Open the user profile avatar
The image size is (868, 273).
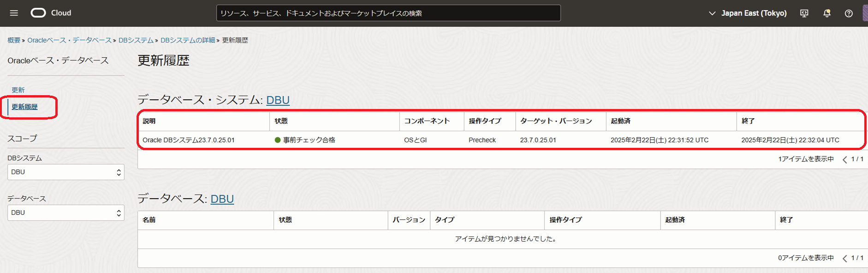pos(865,13)
